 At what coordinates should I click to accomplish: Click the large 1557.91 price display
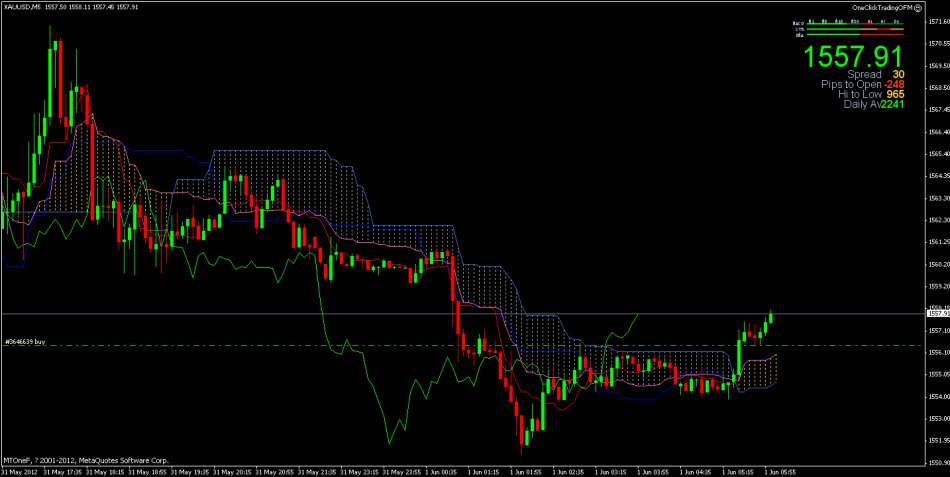pyautogui.click(x=854, y=56)
